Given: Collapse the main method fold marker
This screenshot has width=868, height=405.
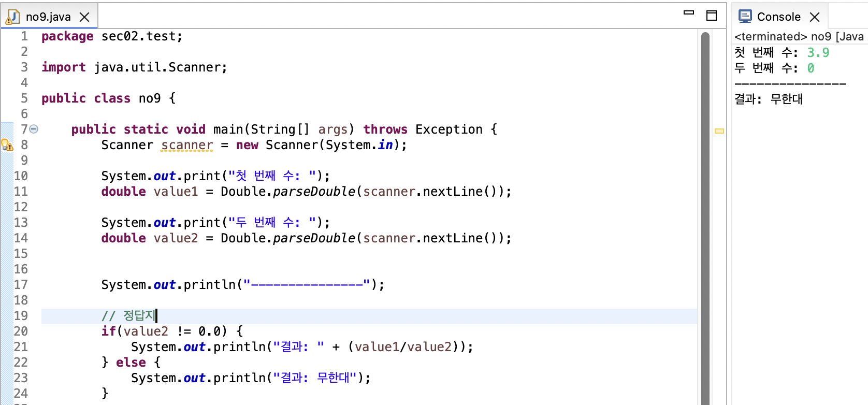Looking at the screenshot, I should 34,129.
